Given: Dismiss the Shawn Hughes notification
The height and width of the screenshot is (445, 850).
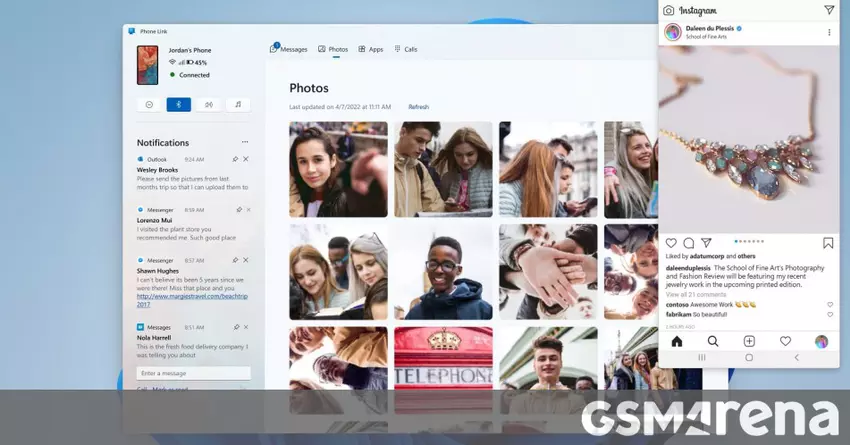Looking at the screenshot, I should click(246, 260).
